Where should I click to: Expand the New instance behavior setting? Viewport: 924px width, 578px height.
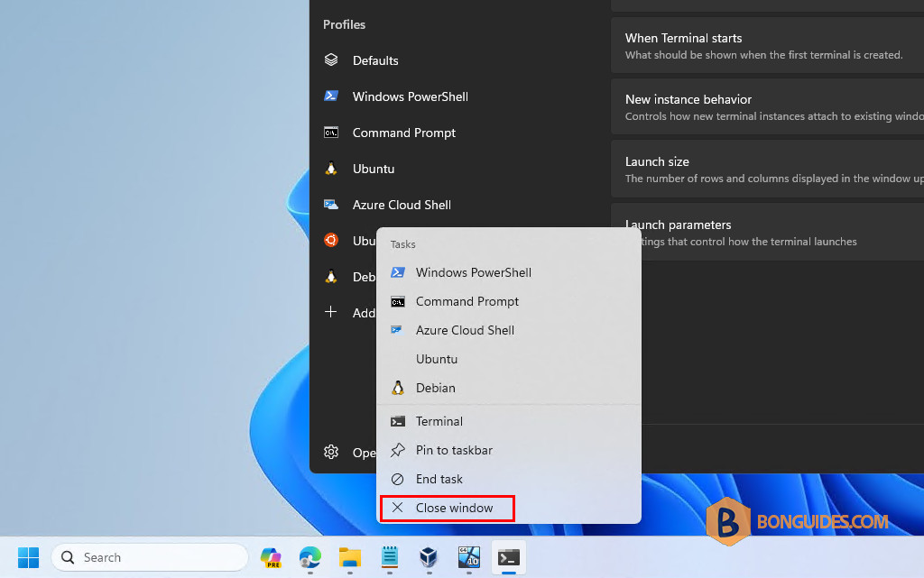coord(767,107)
